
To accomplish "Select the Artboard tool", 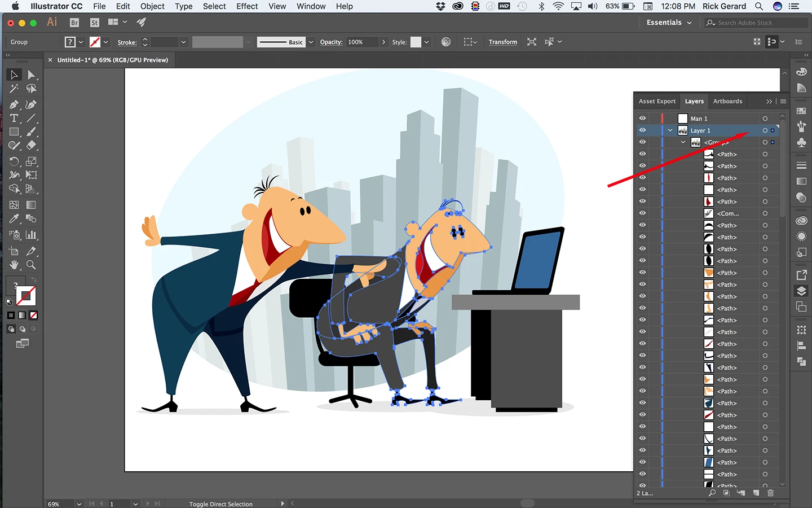I will 14,251.
